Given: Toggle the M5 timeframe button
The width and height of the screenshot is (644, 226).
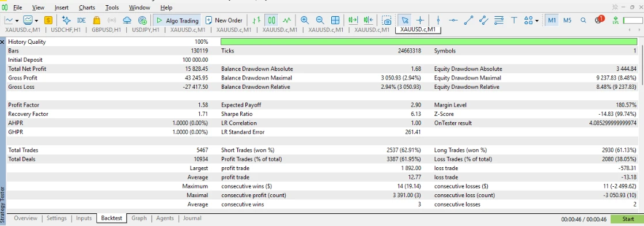Looking at the screenshot, I should click(x=567, y=20).
